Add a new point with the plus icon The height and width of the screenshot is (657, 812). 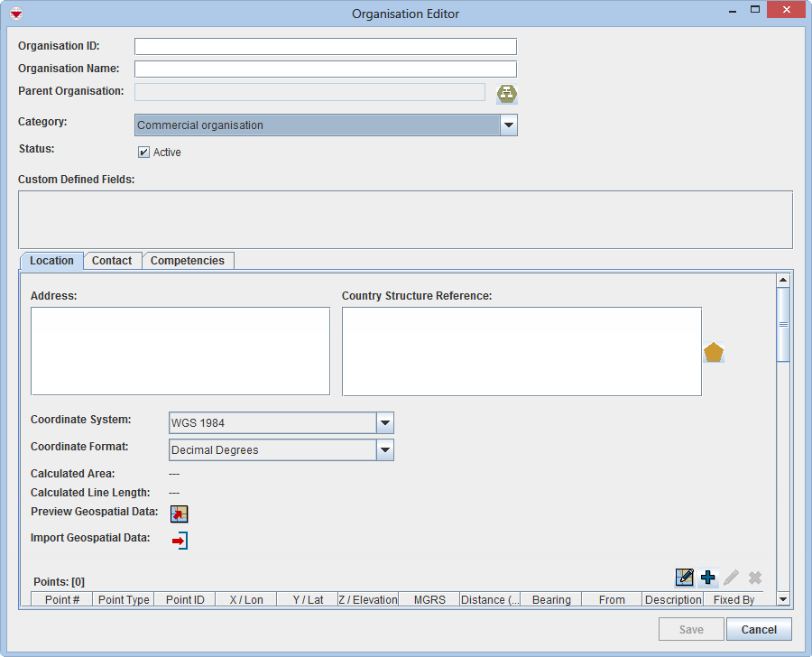tap(708, 577)
